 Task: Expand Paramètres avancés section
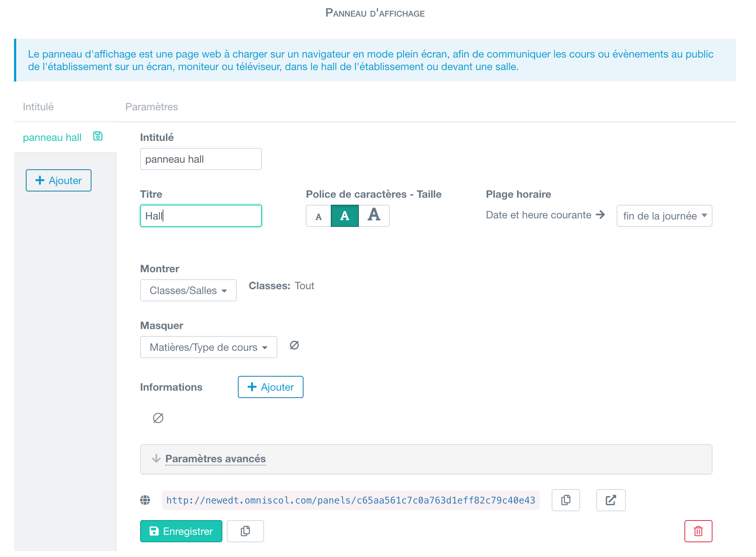coord(215,459)
